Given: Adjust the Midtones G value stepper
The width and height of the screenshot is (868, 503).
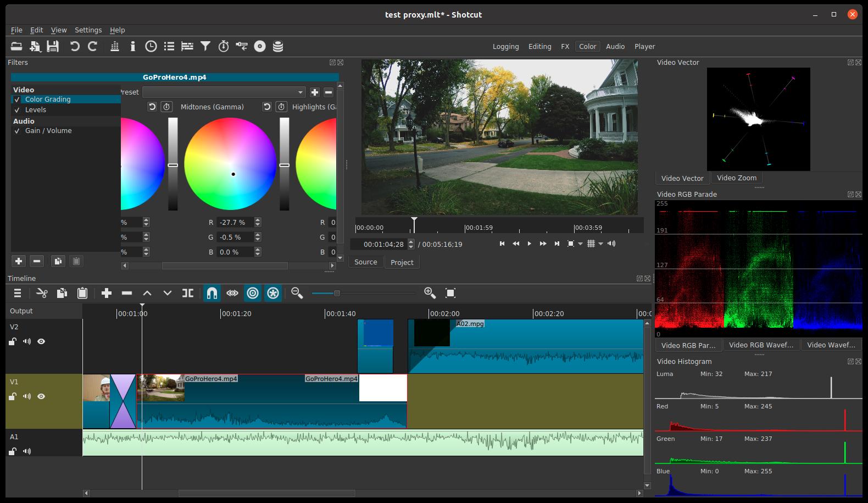Looking at the screenshot, I should [x=258, y=237].
